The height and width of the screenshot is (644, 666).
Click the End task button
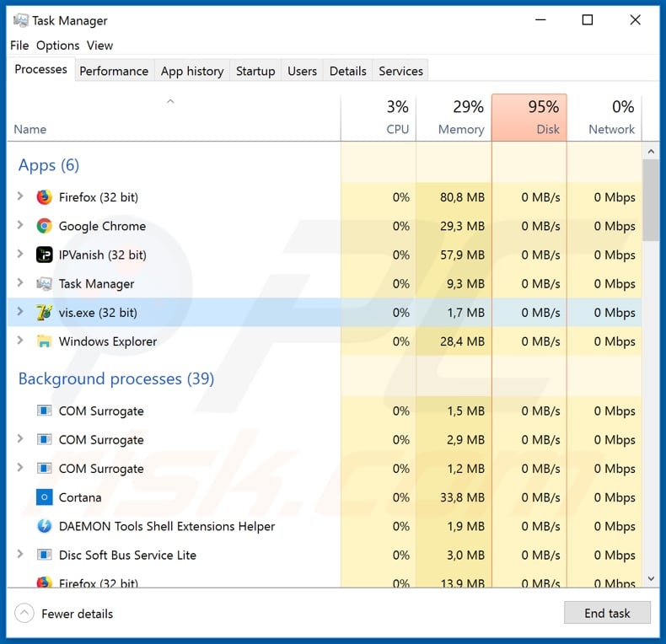click(607, 613)
